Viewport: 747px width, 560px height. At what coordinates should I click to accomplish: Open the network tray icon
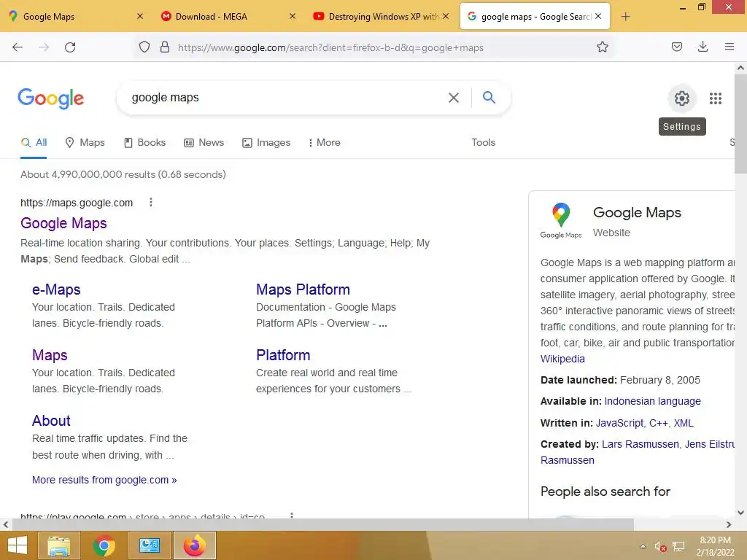[678, 546]
